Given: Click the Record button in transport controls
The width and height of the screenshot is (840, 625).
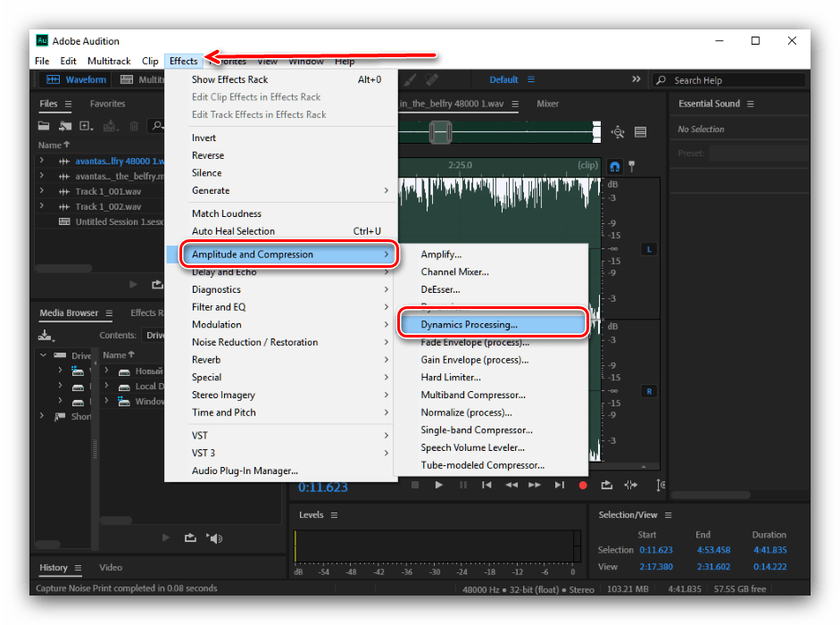Looking at the screenshot, I should [583, 485].
